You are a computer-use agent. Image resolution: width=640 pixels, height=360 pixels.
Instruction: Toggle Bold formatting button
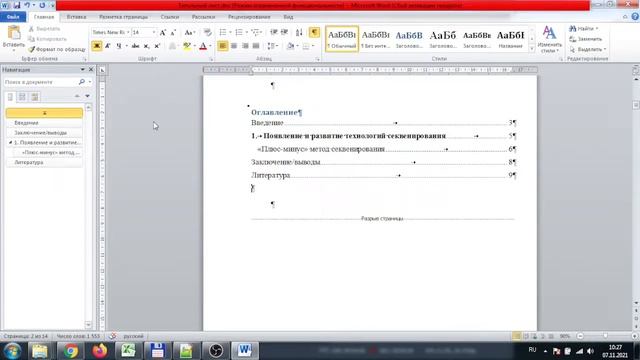[x=97, y=46]
